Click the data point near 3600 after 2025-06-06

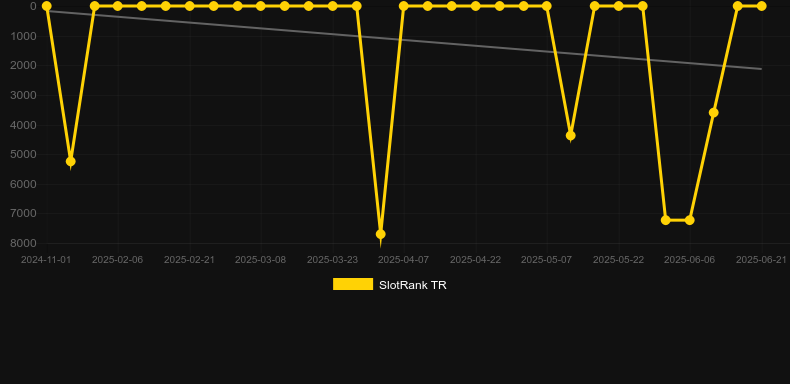coord(713,112)
